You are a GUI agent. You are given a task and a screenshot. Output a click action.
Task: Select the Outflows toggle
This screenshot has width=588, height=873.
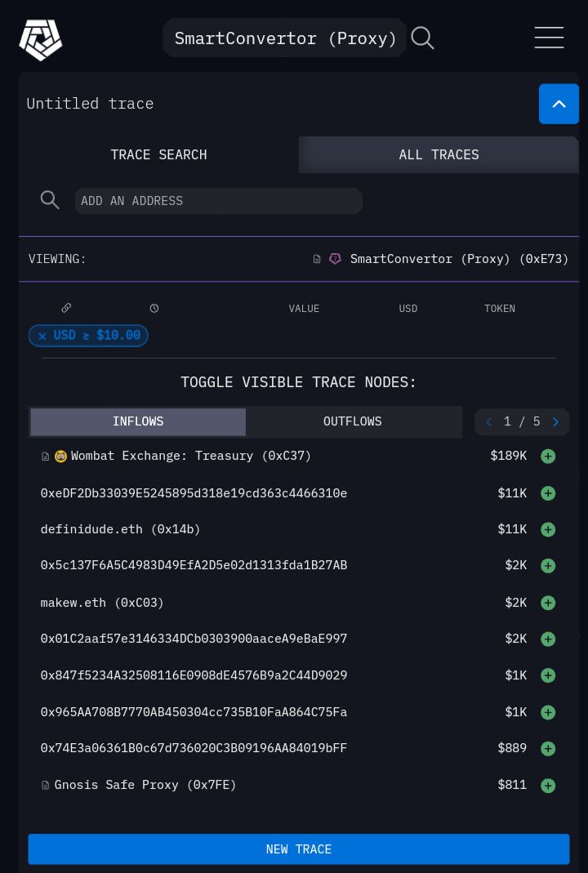(x=352, y=421)
